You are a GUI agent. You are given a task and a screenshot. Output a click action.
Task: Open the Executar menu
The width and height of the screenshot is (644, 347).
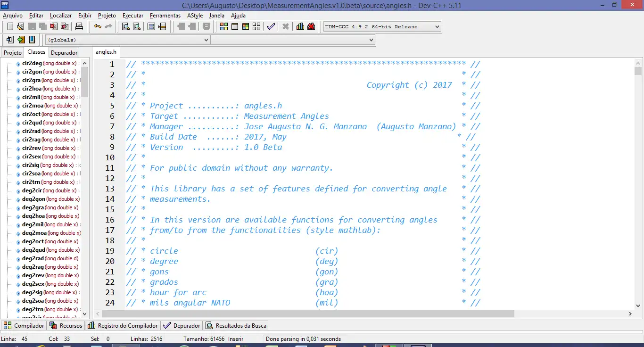point(133,16)
